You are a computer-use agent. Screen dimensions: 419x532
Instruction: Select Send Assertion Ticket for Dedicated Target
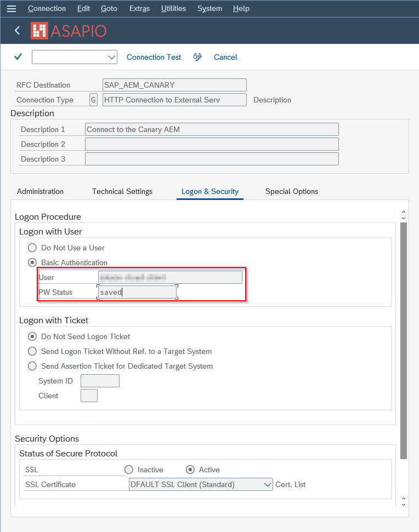click(x=32, y=366)
